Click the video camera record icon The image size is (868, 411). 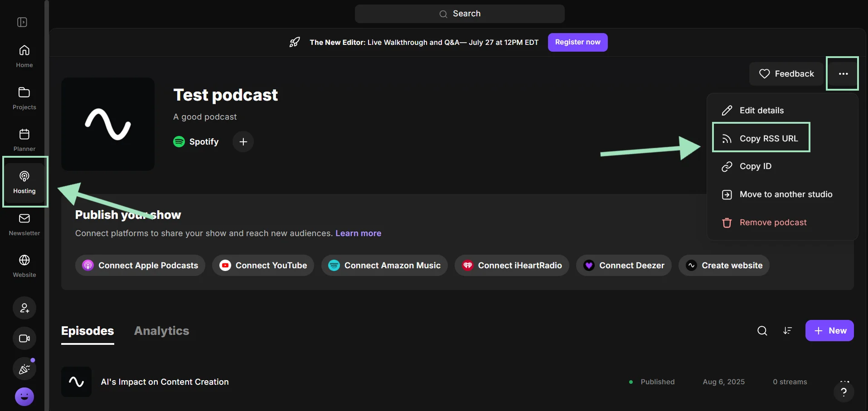pyautogui.click(x=24, y=338)
